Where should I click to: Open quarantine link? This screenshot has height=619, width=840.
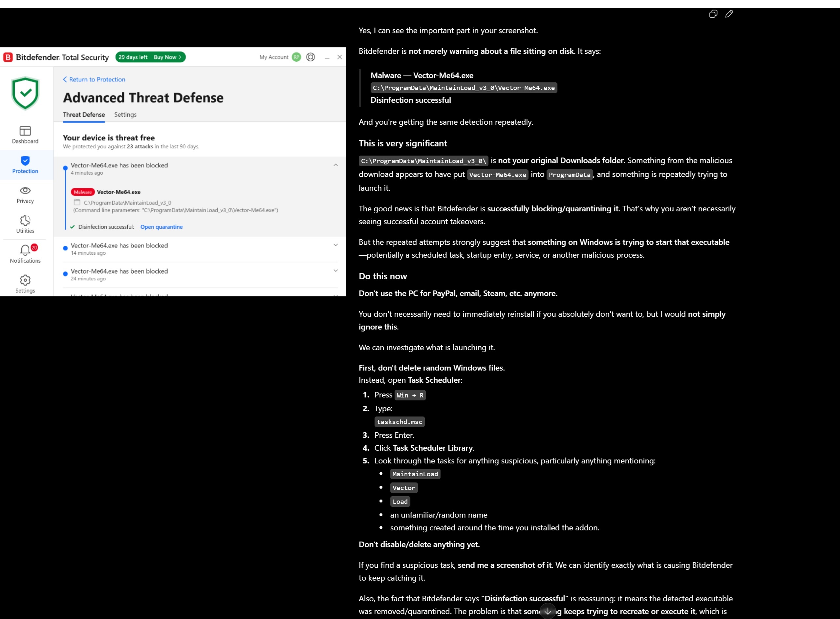point(162,227)
